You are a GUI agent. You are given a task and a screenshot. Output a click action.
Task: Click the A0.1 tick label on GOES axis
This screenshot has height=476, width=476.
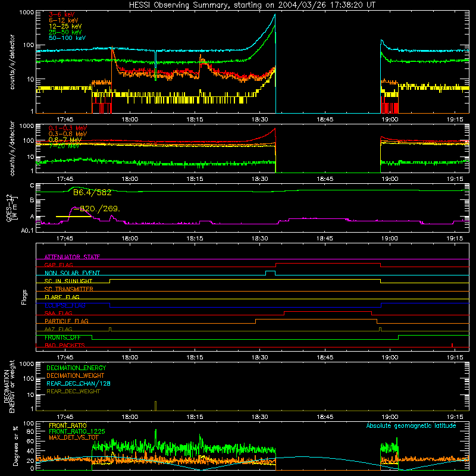point(27,231)
